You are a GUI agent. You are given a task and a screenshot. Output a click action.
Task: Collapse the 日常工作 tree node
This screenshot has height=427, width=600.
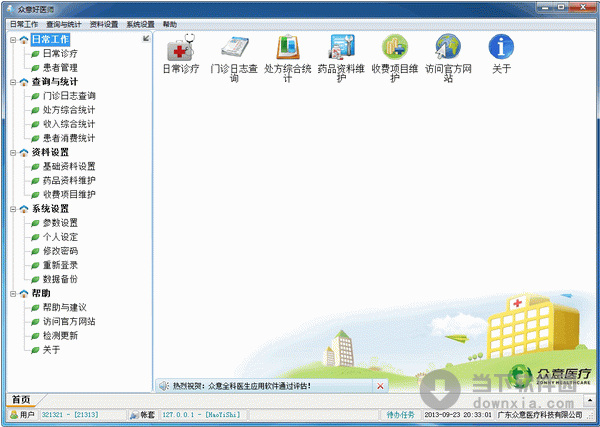pyautogui.click(x=13, y=39)
